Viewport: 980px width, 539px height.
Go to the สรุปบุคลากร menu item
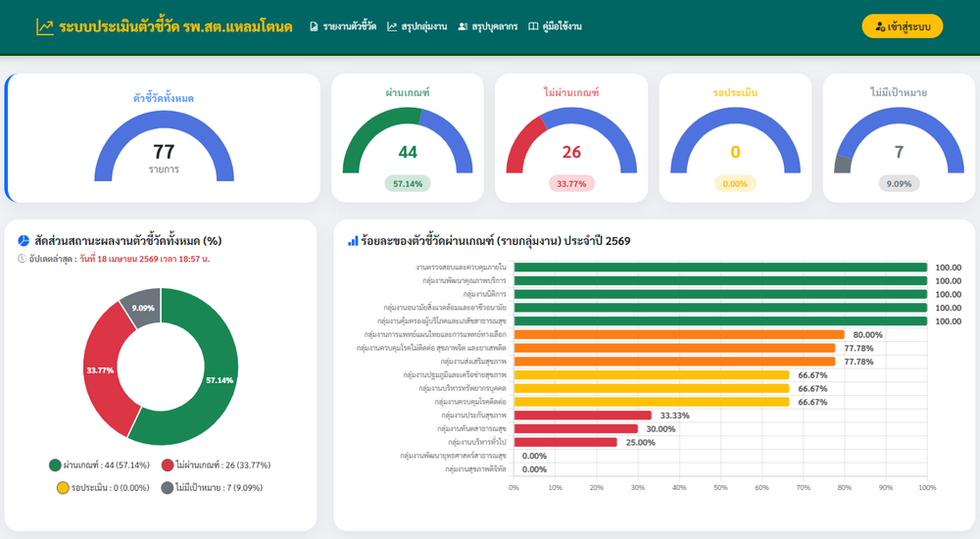tap(494, 26)
